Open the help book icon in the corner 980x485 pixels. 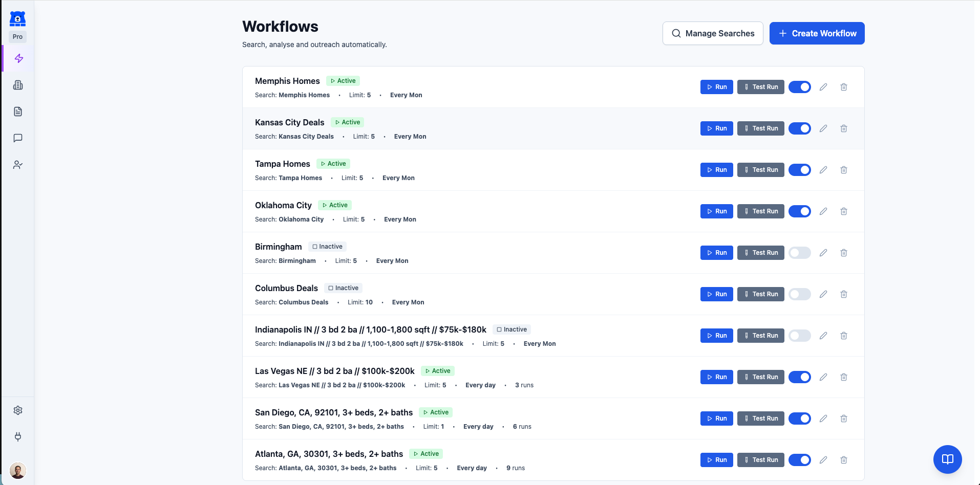[947, 459]
